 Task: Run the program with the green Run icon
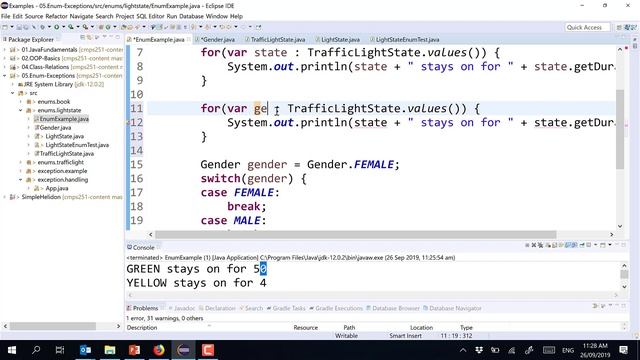tap(57, 27)
